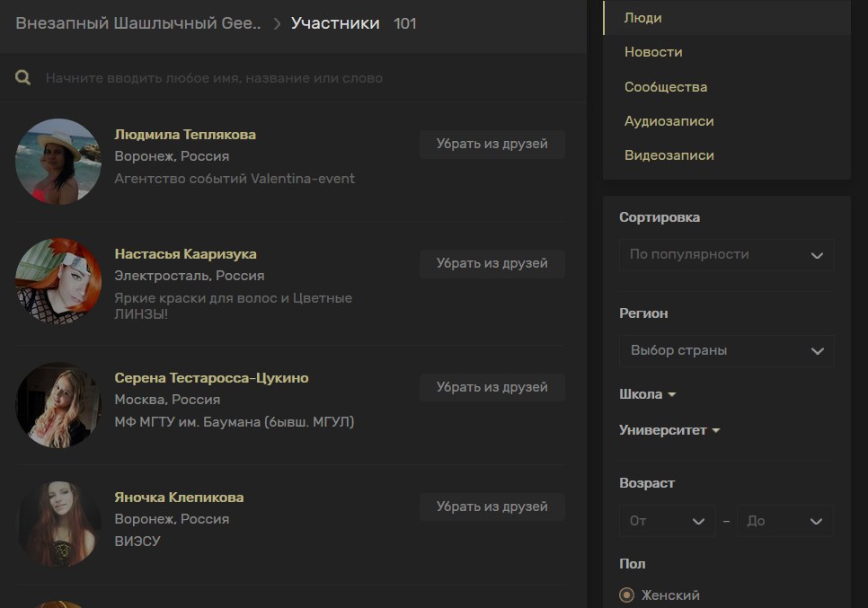Open Яночка Клепикова's avatar
Viewport: 868px width, 608px height.
click(58, 524)
